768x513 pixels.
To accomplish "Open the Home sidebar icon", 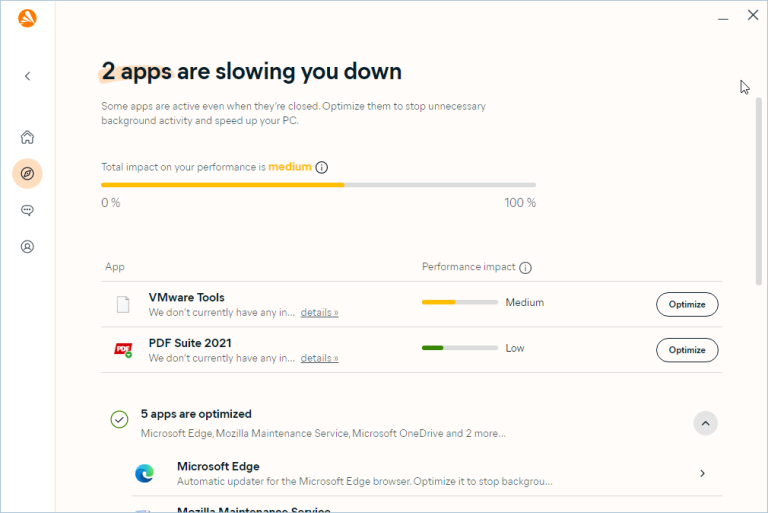I will [x=27, y=137].
